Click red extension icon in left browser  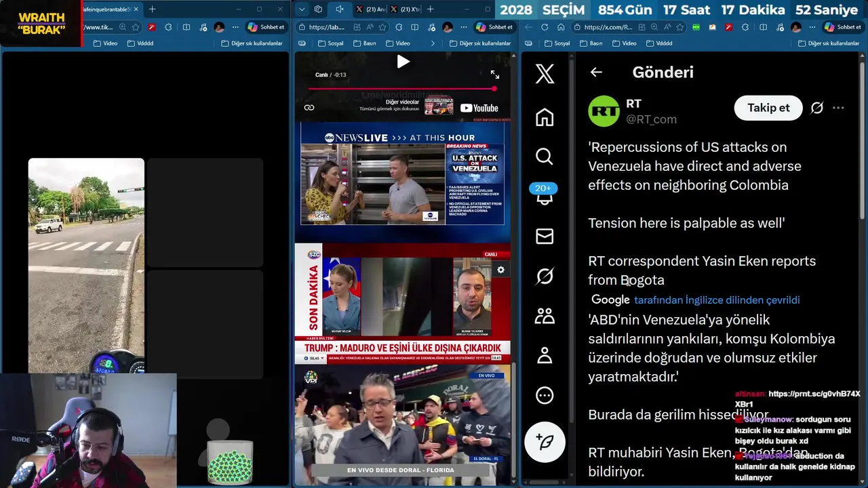click(152, 27)
